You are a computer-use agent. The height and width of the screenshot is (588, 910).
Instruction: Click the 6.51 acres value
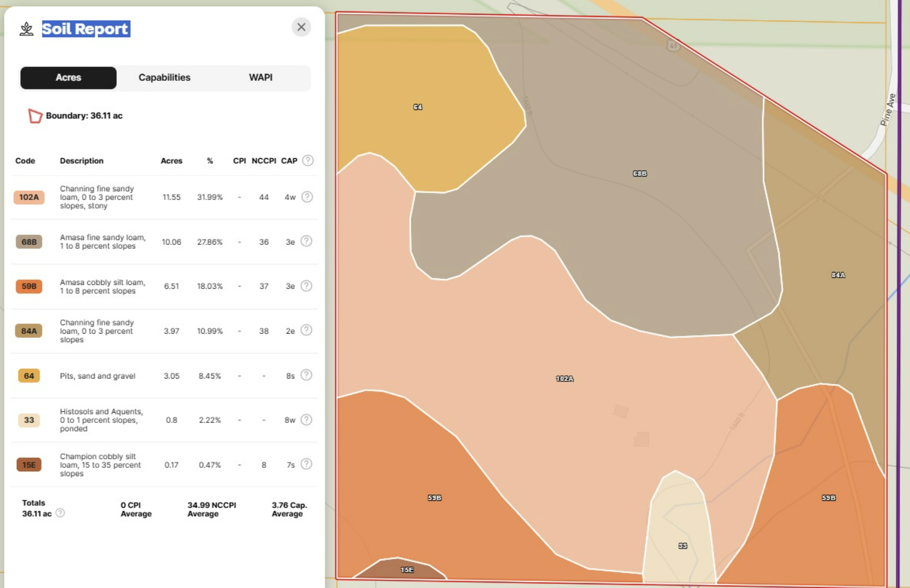point(172,286)
